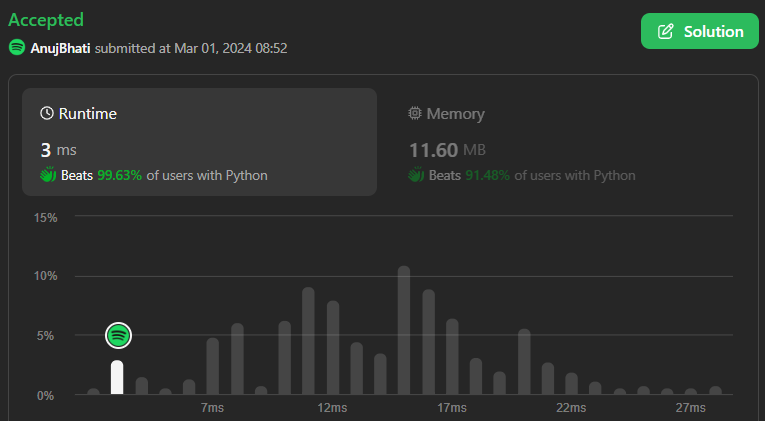Click the bar above the 7ms label
Screen dimensions: 765x421
coord(213,366)
